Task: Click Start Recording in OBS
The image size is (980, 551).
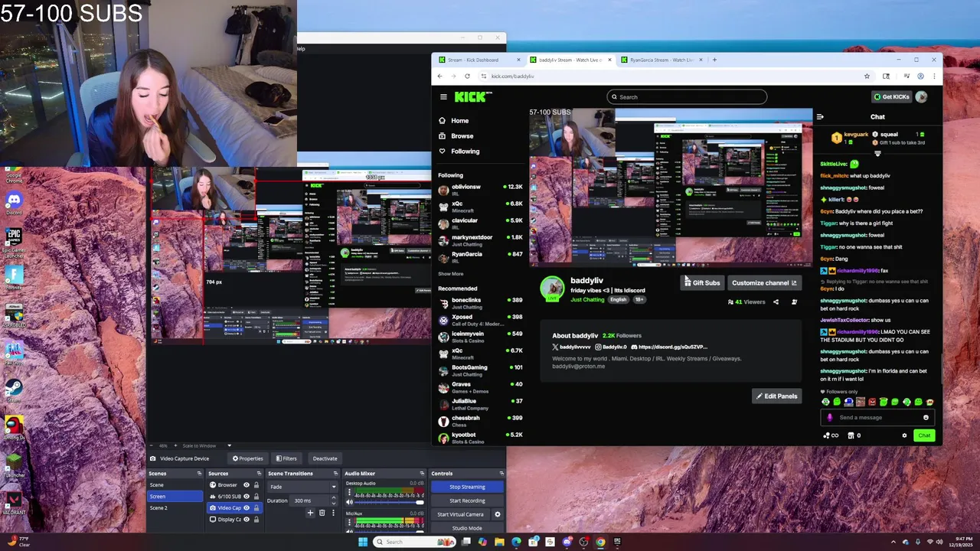Action: tap(467, 500)
